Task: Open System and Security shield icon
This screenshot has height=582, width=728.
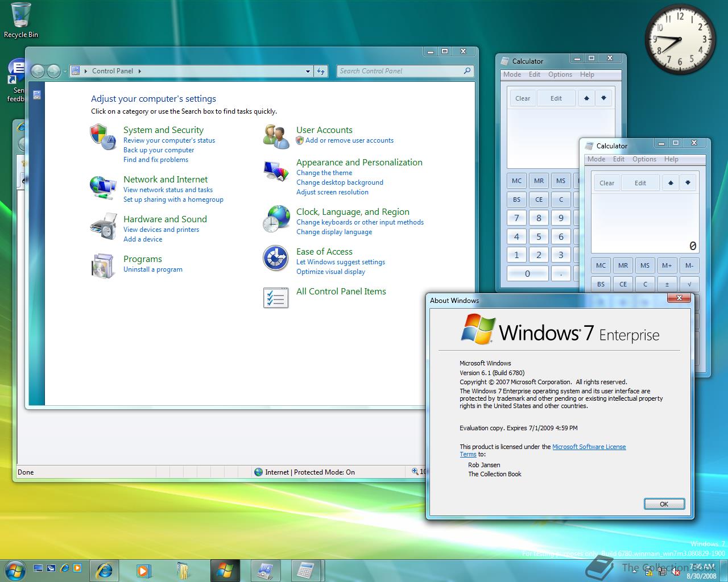Action: click(x=103, y=137)
